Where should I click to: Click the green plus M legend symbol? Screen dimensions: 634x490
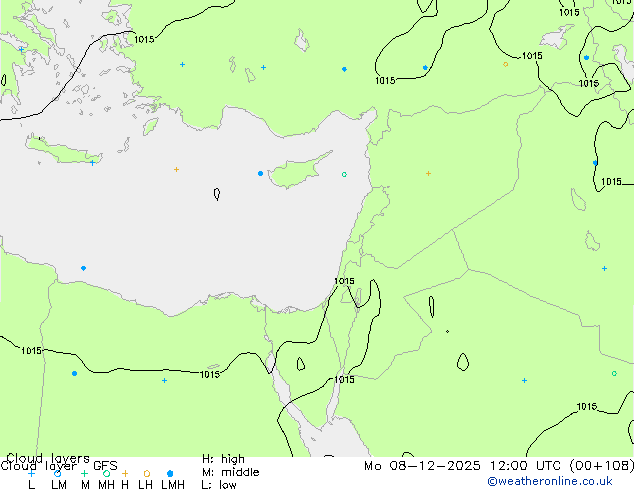coord(85,473)
